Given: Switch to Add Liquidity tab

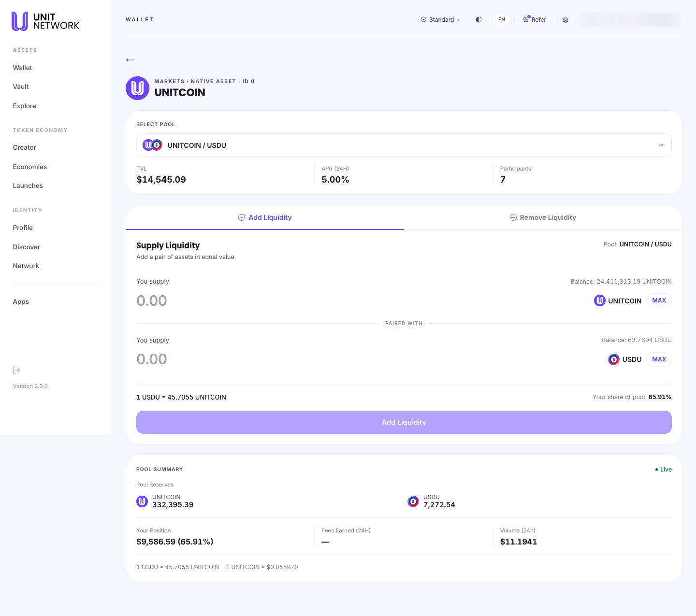Looking at the screenshot, I should coord(265,217).
